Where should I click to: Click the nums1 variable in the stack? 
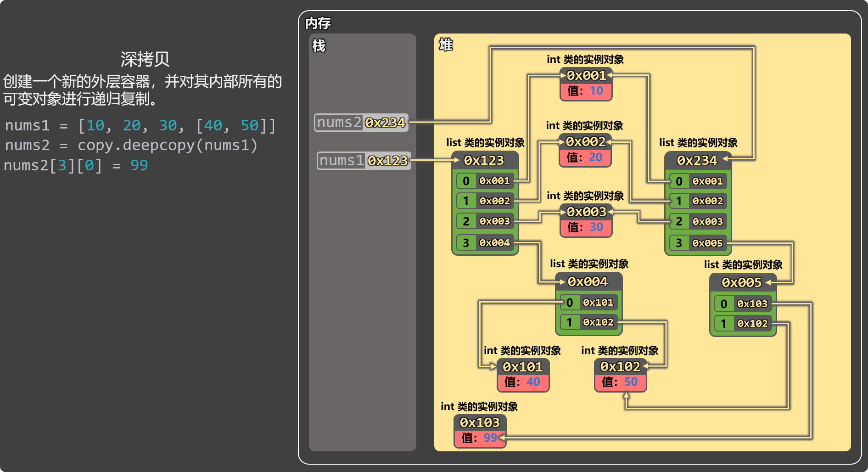364,161
